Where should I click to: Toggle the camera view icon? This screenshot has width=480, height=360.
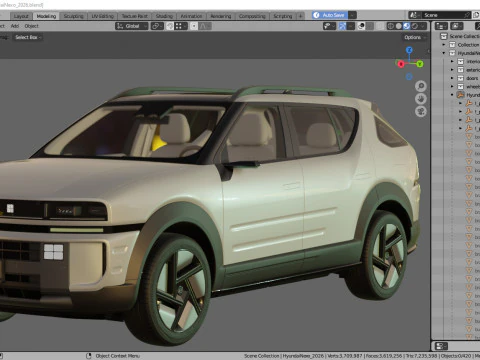tap(421, 111)
